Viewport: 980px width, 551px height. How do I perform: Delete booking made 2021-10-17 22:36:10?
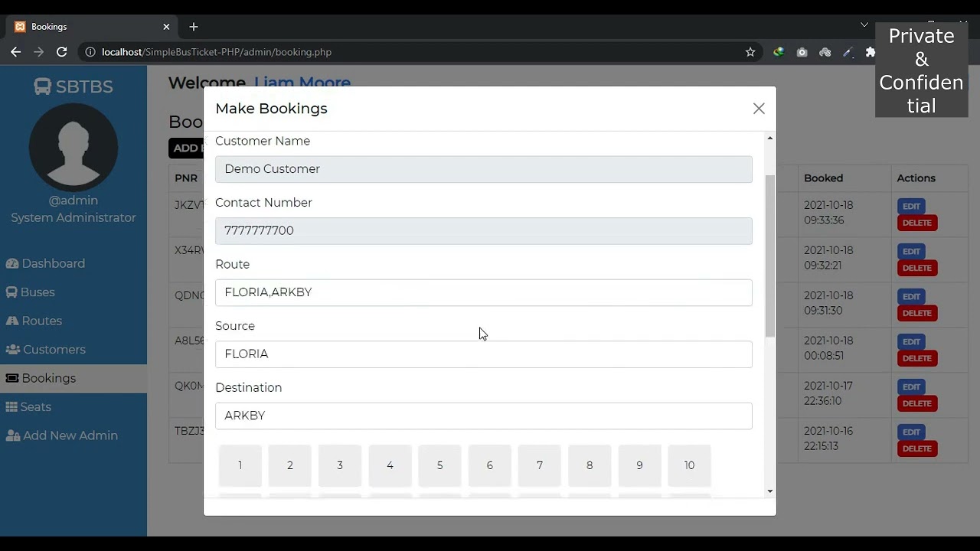point(917,403)
